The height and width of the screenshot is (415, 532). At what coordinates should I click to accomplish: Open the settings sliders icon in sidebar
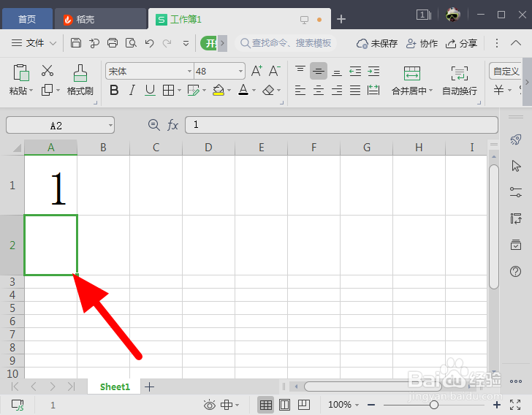[x=516, y=192]
